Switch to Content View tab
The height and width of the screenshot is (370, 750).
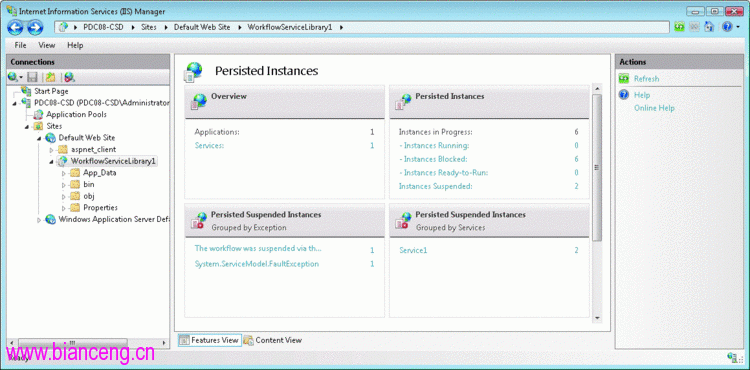click(273, 340)
